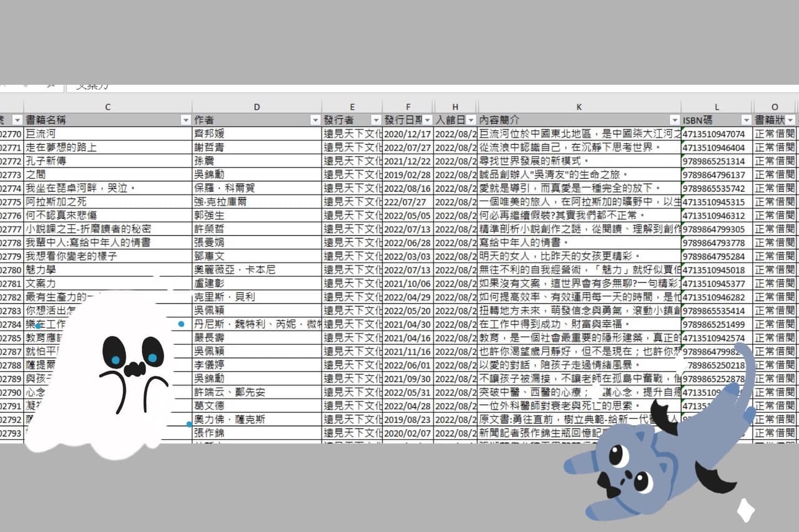Open the 發行日期 column filter dropdown
Viewport: 799px width, 532px height.
point(428,120)
